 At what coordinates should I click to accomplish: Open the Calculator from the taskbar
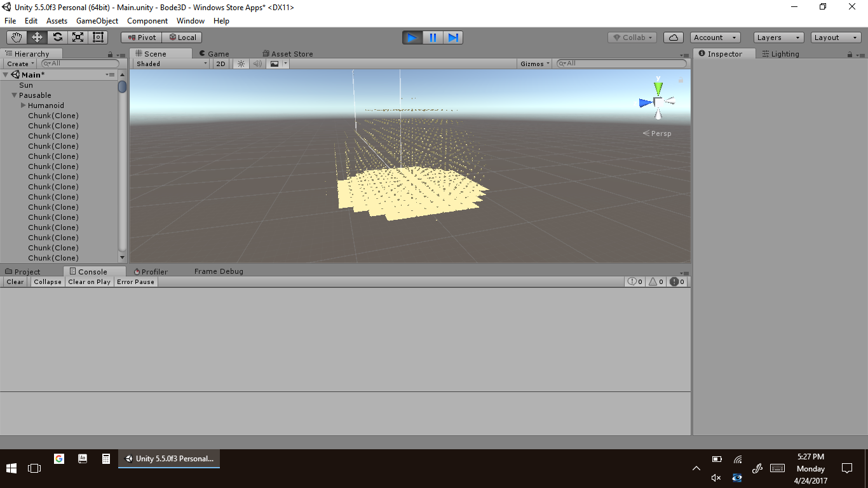point(106,459)
